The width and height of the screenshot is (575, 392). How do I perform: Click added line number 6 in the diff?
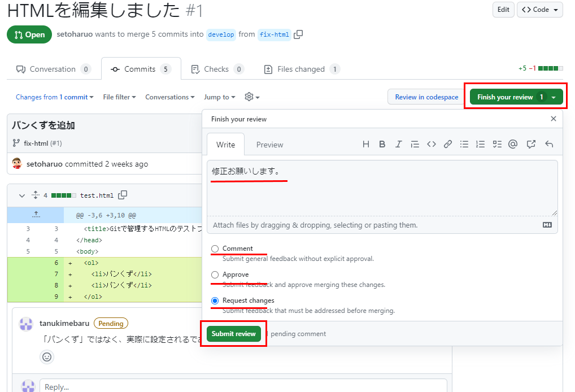[x=56, y=263]
